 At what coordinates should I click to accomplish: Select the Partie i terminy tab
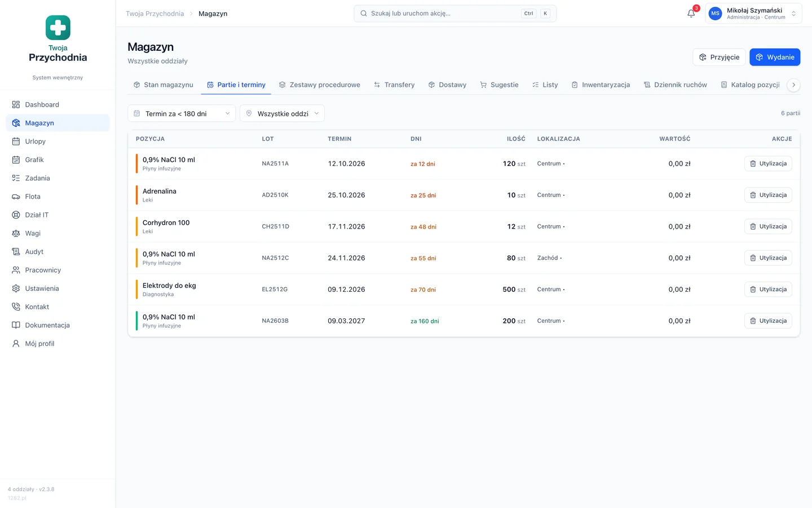click(236, 85)
